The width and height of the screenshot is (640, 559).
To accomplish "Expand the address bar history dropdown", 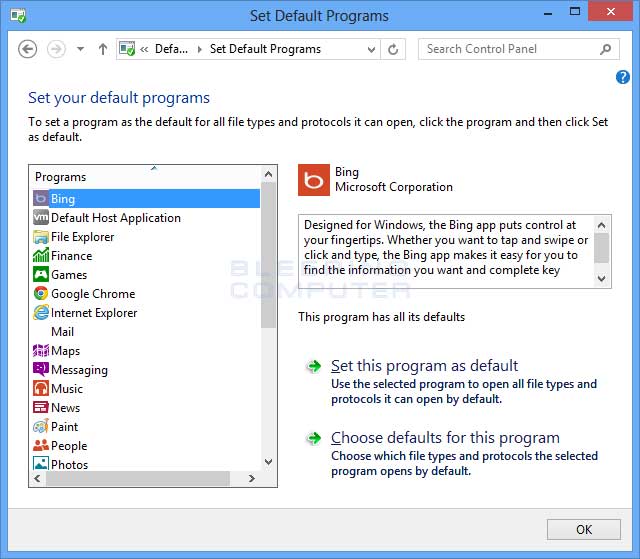I will (x=371, y=49).
